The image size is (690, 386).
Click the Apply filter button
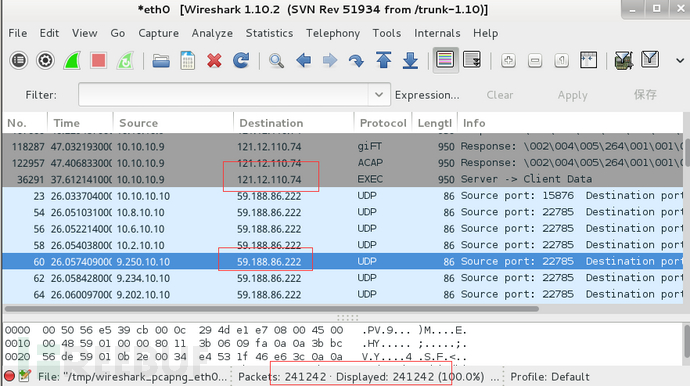click(x=573, y=95)
